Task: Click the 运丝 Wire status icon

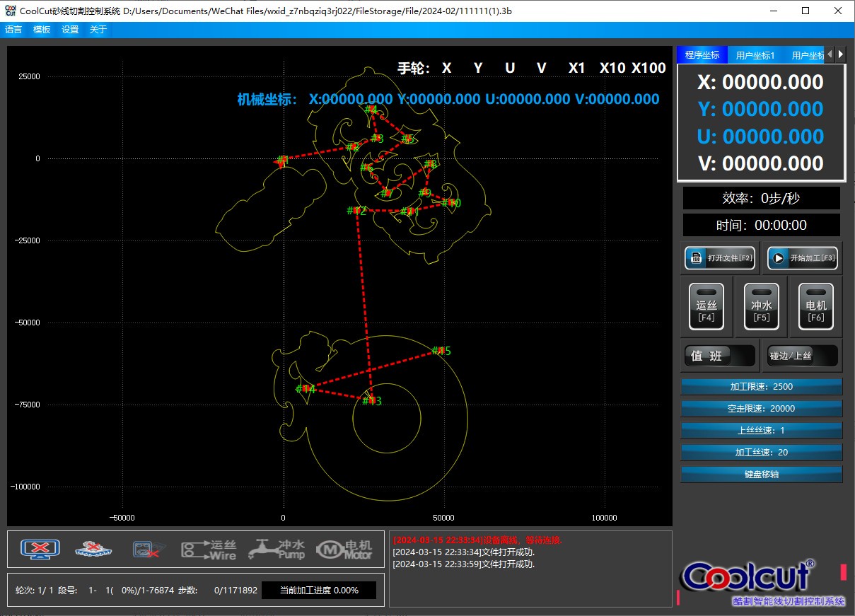Action: (209, 550)
